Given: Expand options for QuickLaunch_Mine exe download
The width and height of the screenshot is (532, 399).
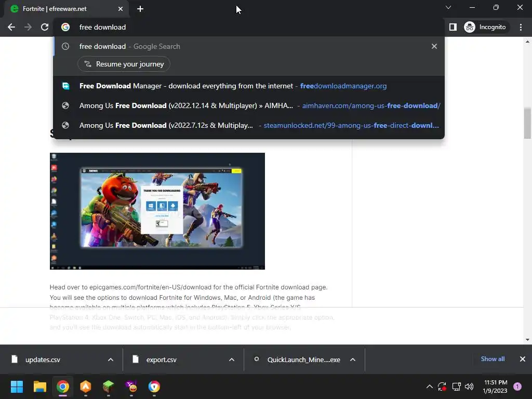Looking at the screenshot, I should click(353, 360).
